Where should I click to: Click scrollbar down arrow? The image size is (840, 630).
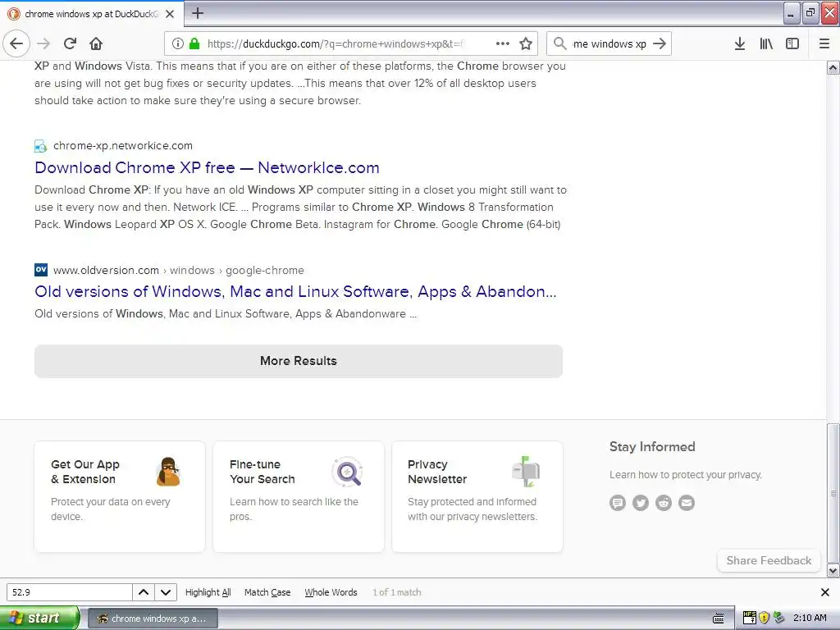[833, 571]
